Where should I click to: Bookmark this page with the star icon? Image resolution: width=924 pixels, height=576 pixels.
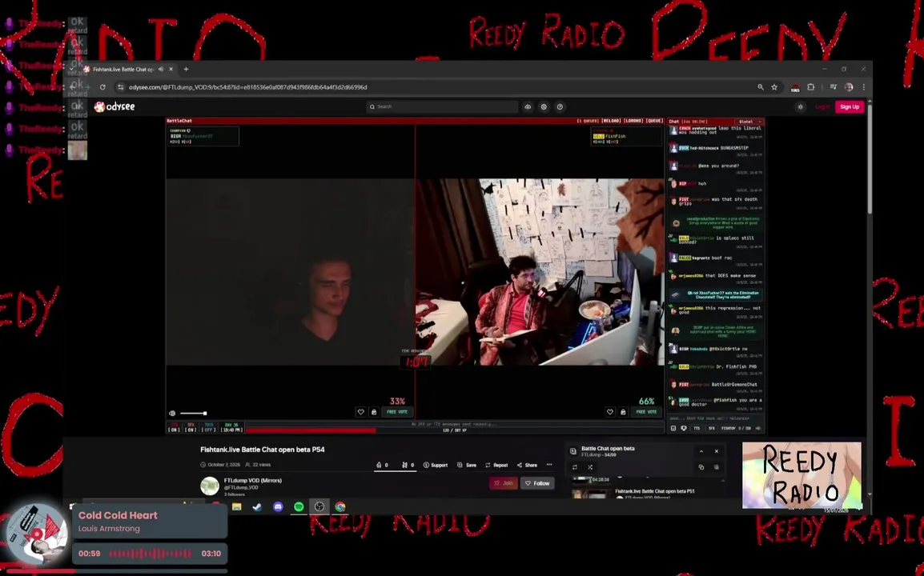pyautogui.click(x=774, y=87)
